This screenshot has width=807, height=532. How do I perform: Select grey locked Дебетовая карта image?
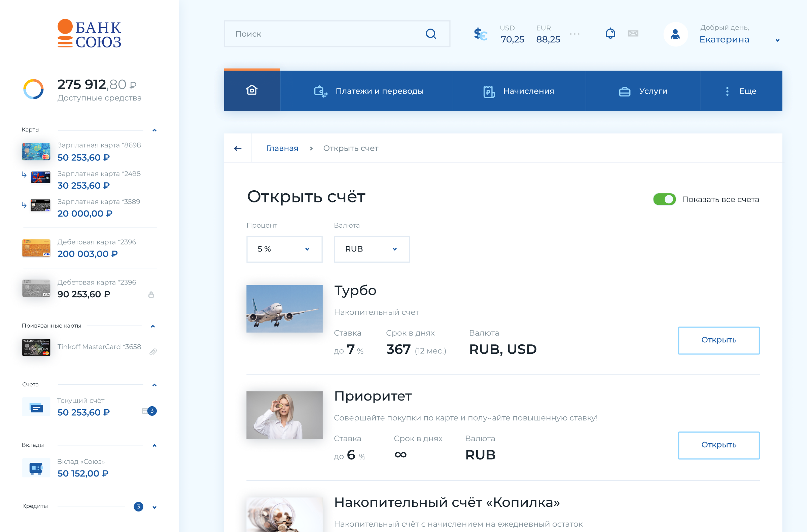(x=36, y=288)
